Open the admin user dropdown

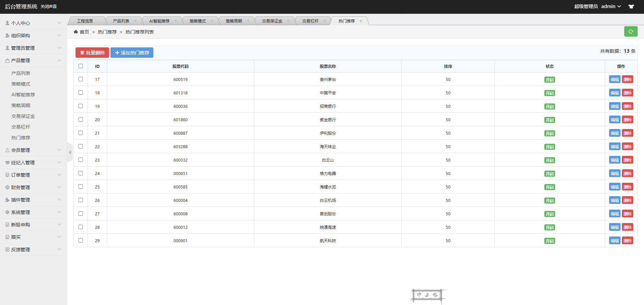(x=611, y=6)
